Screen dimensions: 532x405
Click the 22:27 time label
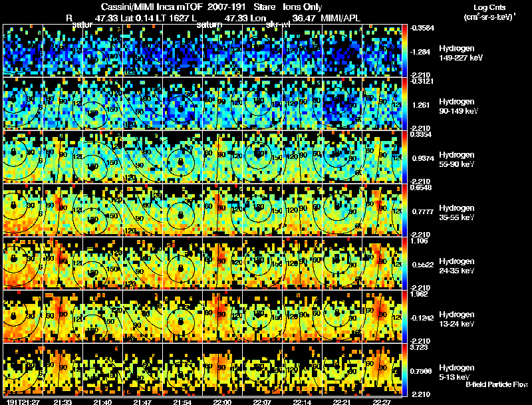(x=382, y=402)
